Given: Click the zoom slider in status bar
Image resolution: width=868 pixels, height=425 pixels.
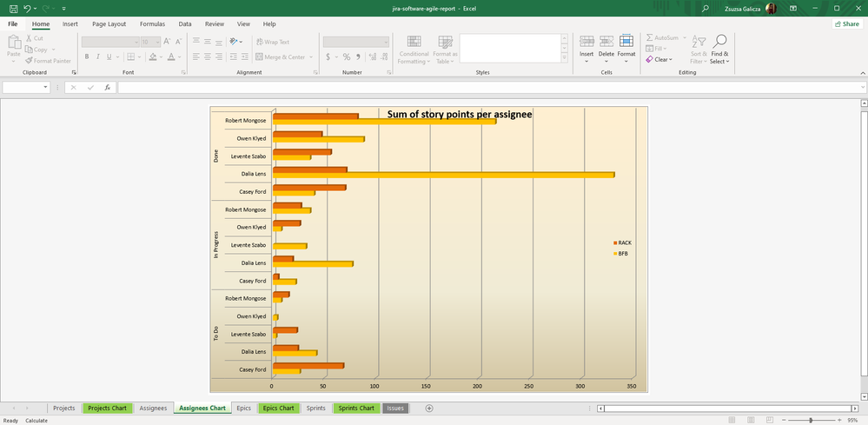Looking at the screenshot, I should [811, 420].
